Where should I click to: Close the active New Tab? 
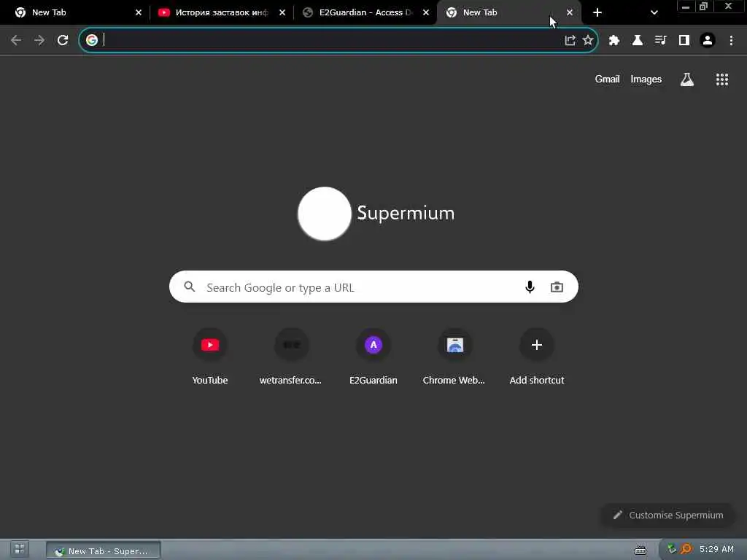coord(570,12)
